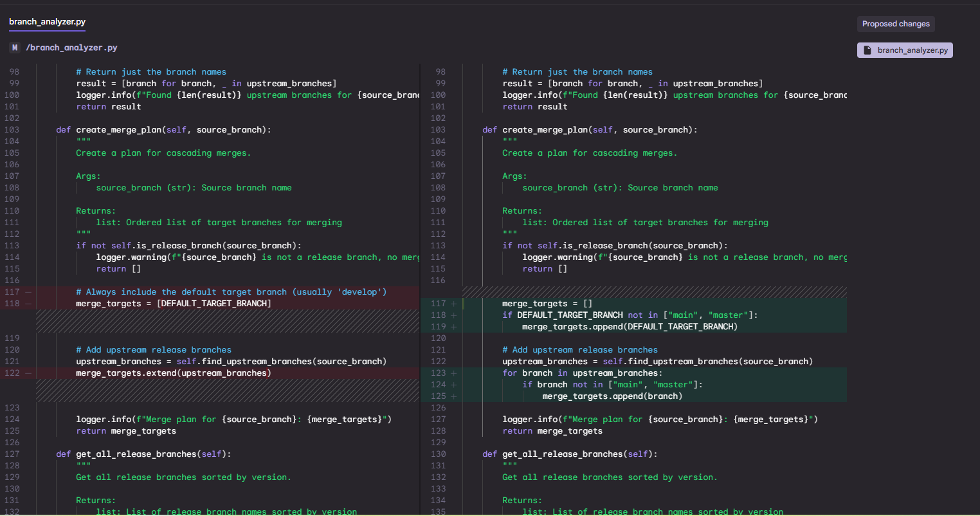Click the 'def get_all_release_branches' line in the left pane
The height and width of the screenshot is (516, 980).
[143, 454]
